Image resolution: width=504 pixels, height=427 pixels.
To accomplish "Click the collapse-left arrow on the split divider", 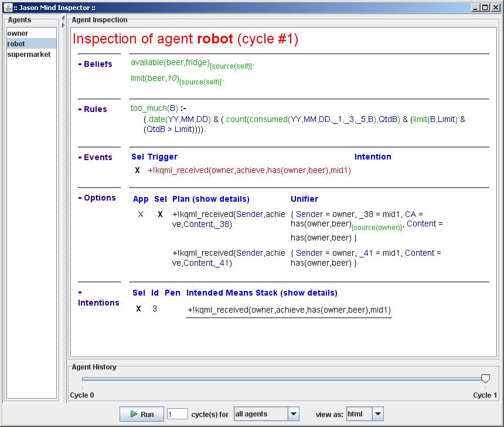I will pos(63,18).
